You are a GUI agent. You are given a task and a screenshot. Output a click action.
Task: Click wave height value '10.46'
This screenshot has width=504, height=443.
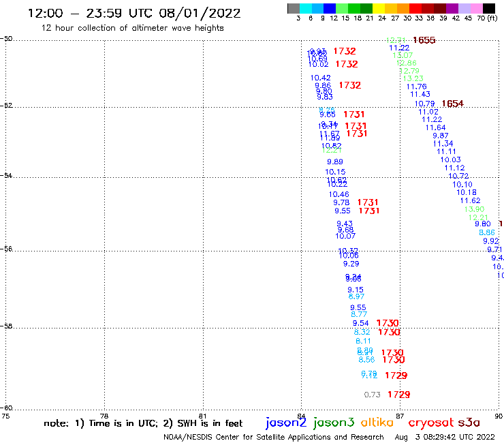point(338,194)
